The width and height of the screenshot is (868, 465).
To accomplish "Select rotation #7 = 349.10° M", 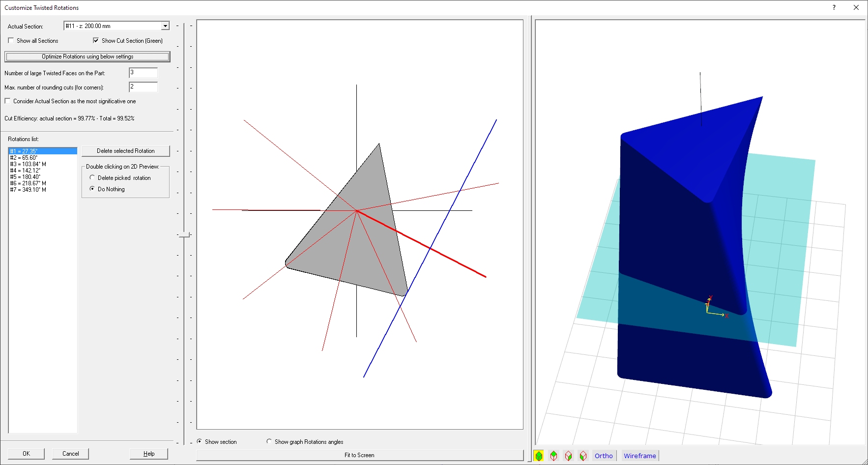I will pos(43,190).
